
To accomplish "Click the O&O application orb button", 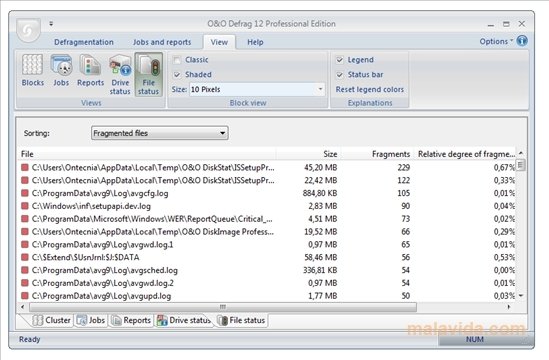I will [x=28, y=30].
